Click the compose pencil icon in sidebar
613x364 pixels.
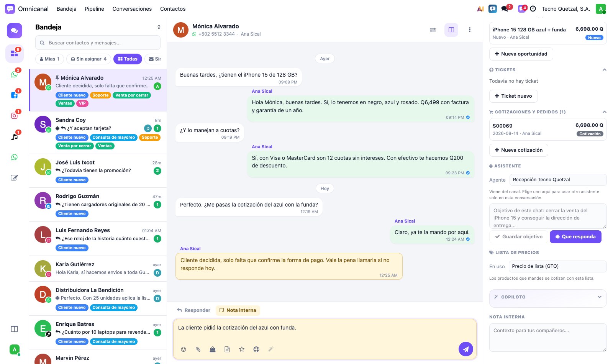click(x=15, y=178)
